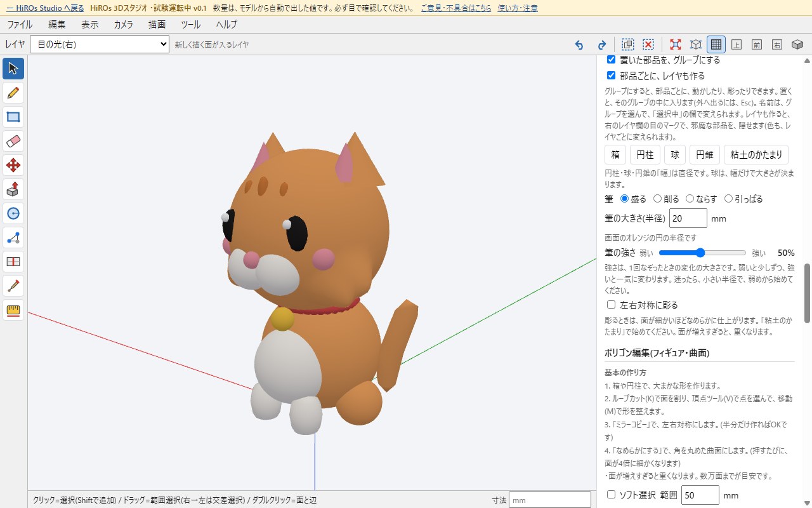
Task: Select the eraser tool
Action: 13,141
